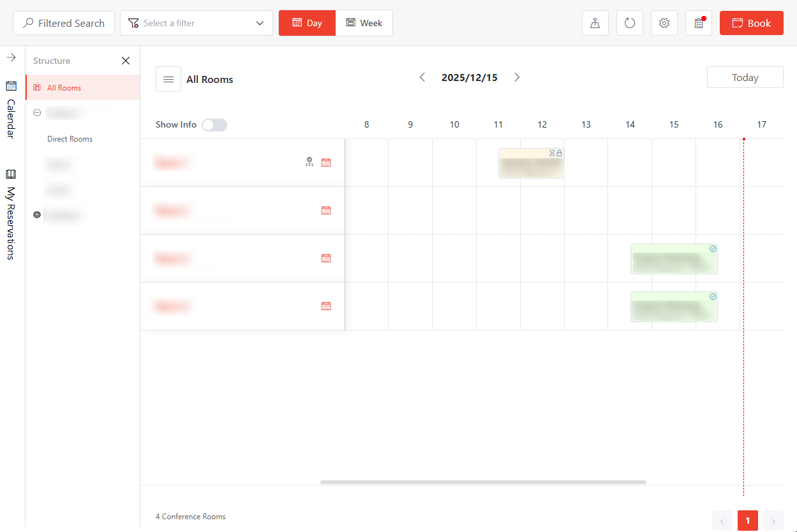The width and height of the screenshot is (797, 532).
Task: Switch to Week view
Action: (x=364, y=22)
